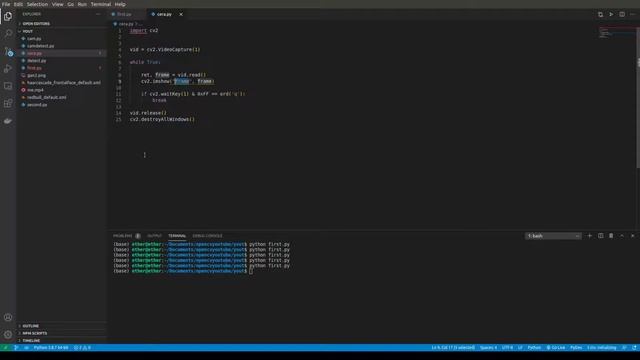Open the View menu
The width and height of the screenshot is (640, 360).
[58, 4]
